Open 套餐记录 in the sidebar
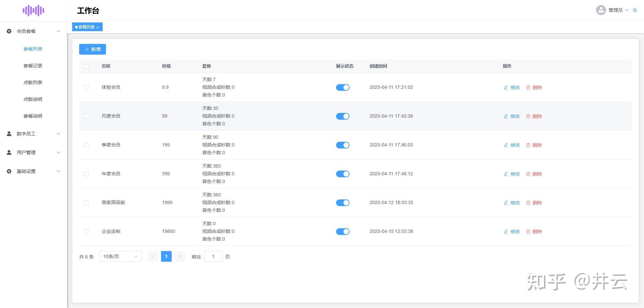 click(x=33, y=66)
